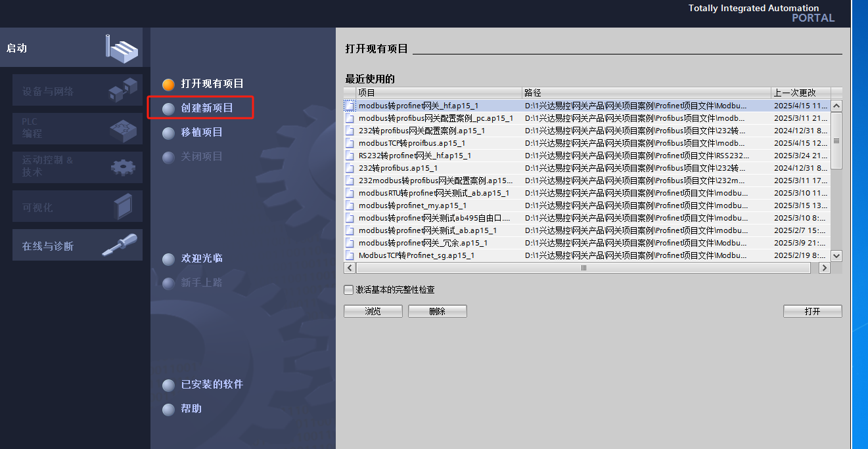The image size is (868, 449).
Task: Select project modbus转profinet网关测试_ab.ap15_1
Action: point(428,230)
